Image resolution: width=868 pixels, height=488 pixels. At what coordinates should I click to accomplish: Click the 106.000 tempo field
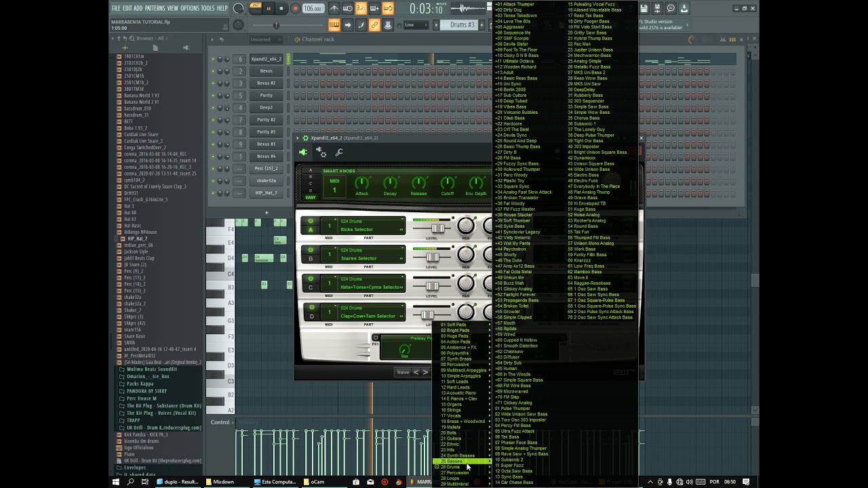(x=313, y=9)
